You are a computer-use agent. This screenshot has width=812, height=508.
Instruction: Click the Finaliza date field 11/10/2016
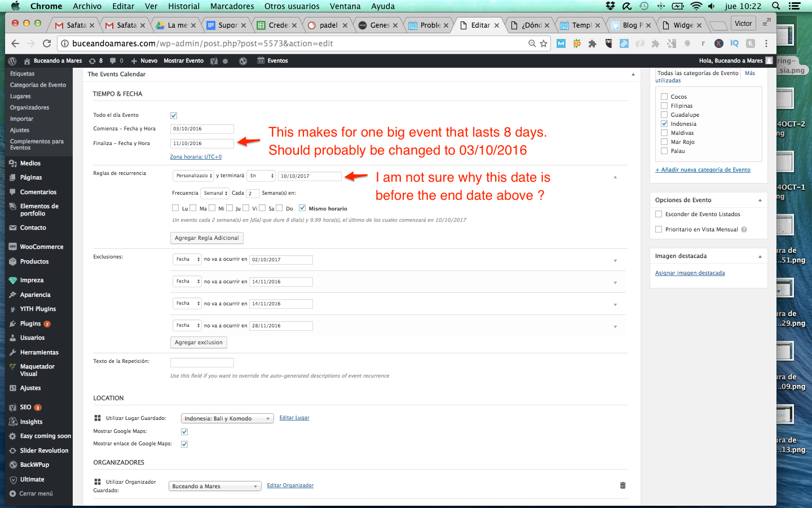pyautogui.click(x=202, y=143)
